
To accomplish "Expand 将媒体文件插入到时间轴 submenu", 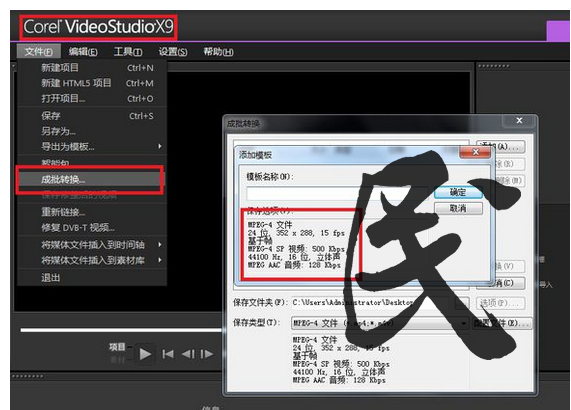I will tap(92, 245).
